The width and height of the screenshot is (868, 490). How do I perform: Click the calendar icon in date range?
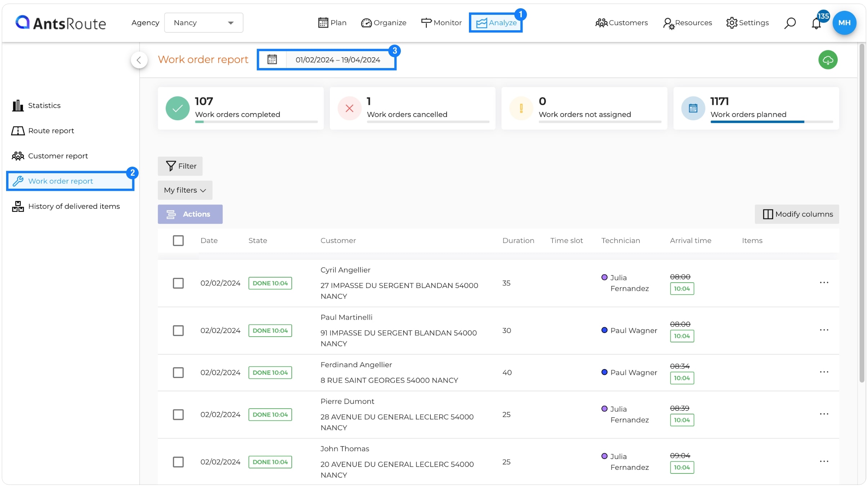point(272,59)
